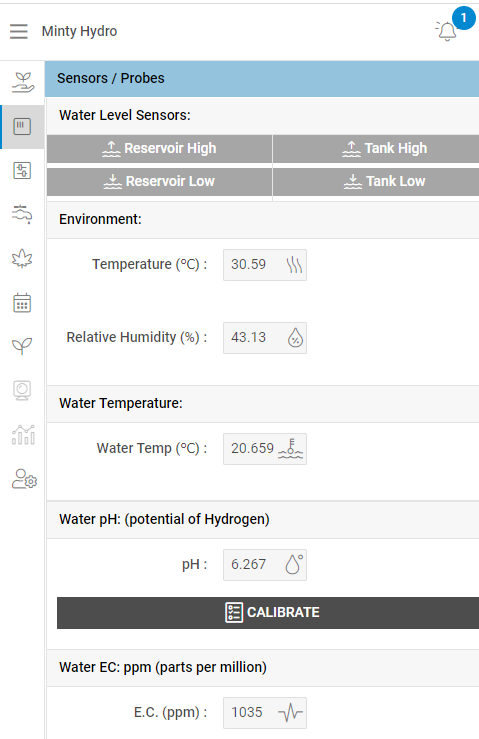Open the plant-in-hand sidebar icon

(22, 82)
